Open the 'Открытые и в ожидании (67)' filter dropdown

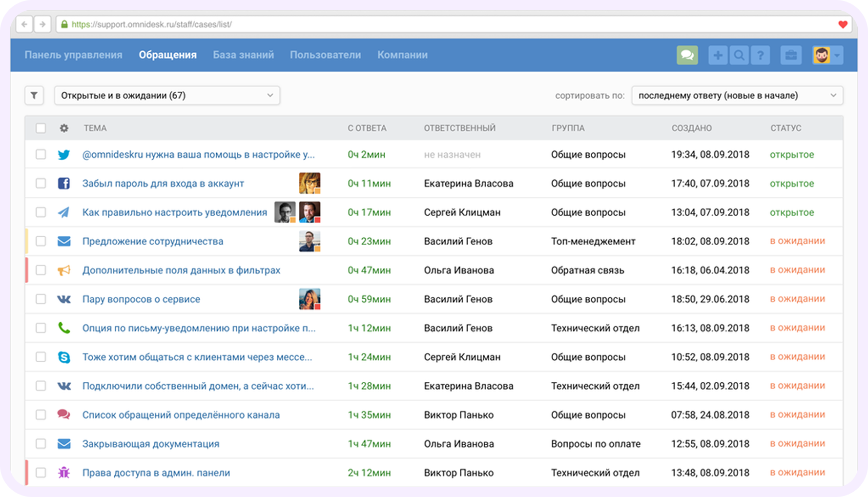166,95
